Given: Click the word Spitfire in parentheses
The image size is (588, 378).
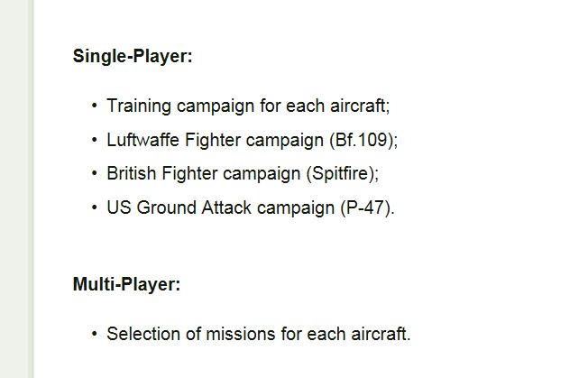Looking at the screenshot, I should pyautogui.click(x=340, y=173).
